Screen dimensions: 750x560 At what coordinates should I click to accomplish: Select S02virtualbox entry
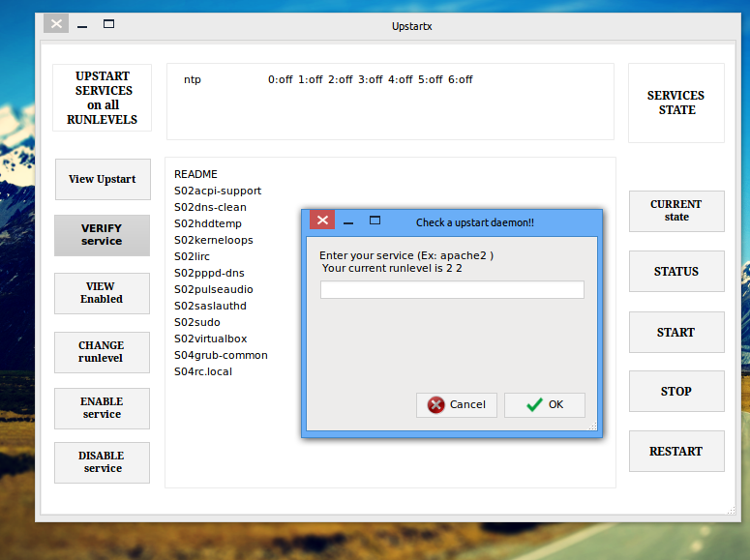pos(210,339)
